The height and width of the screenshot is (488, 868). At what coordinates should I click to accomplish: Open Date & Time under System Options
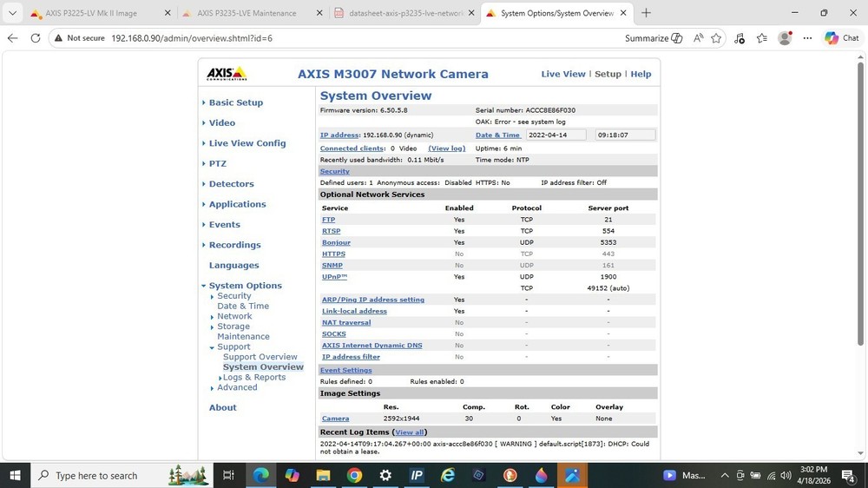pyautogui.click(x=243, y=306)
